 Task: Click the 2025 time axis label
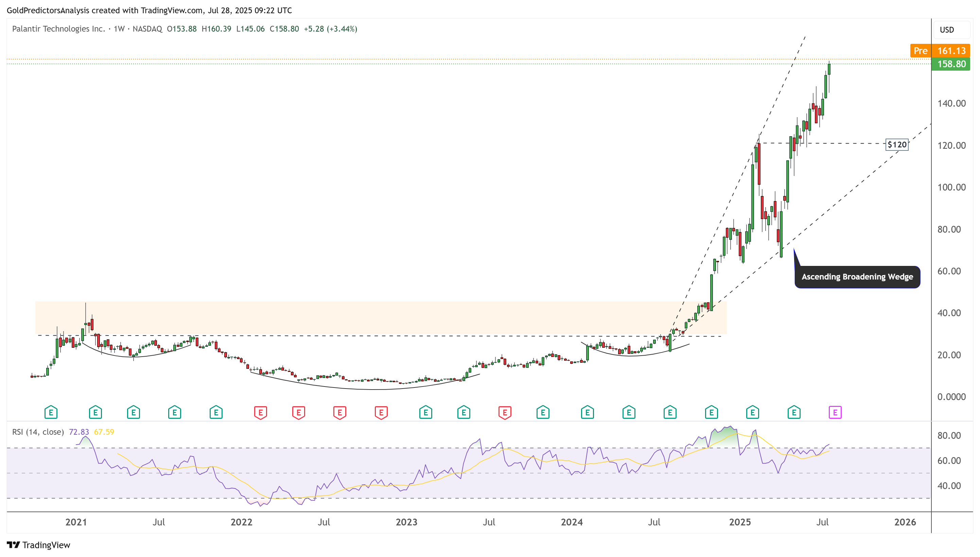[x=740, y=522]
